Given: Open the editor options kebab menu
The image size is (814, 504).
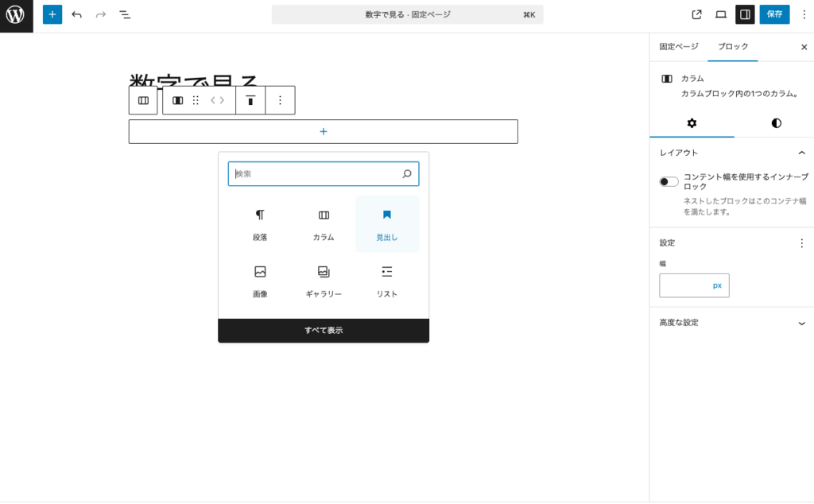Looking at the screenshot, I should click(x=804, y=14).
